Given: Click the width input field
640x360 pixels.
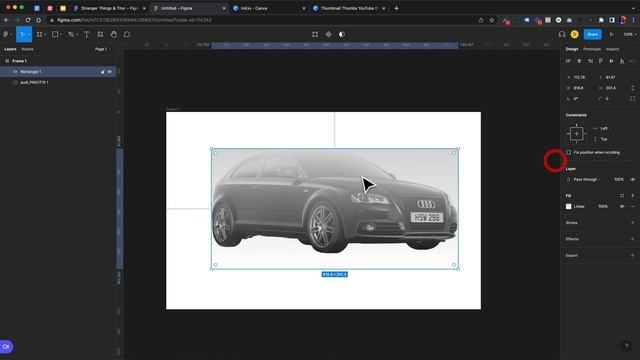Looking at the screenshot, I should coord(580,88).
